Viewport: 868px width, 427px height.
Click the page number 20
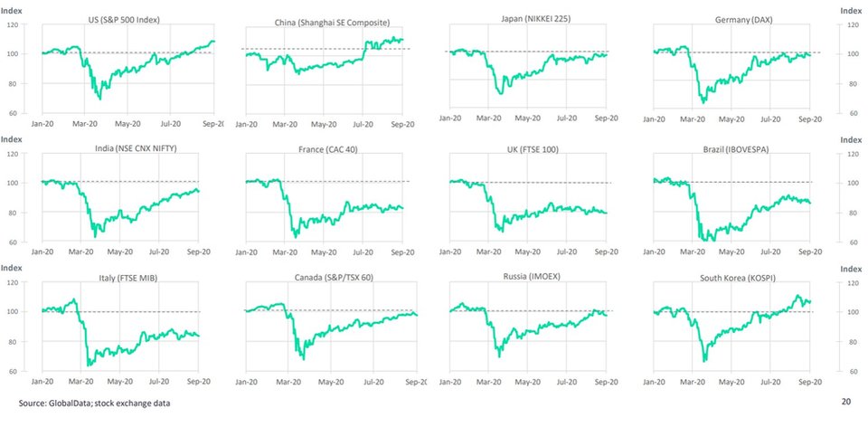point(846,400)
